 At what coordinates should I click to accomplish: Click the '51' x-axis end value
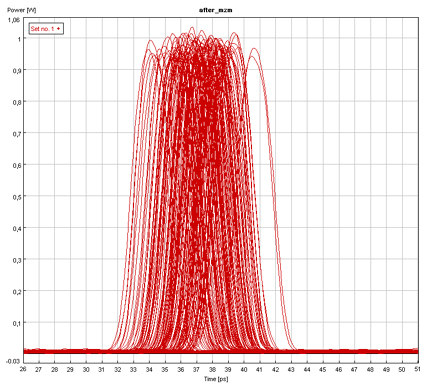tap(418, 369)
